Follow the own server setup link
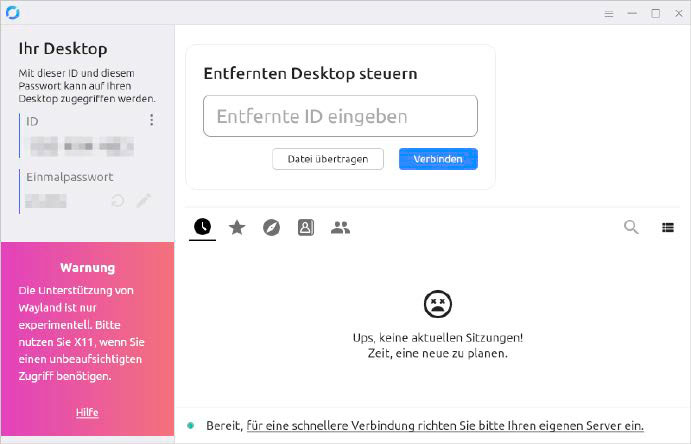 [x=445, y=426]
